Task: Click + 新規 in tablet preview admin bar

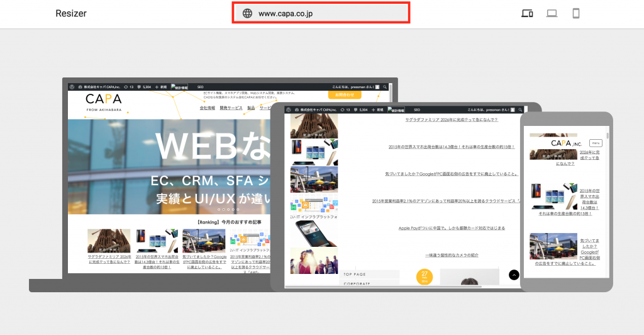Action: [x=377, y=110]
